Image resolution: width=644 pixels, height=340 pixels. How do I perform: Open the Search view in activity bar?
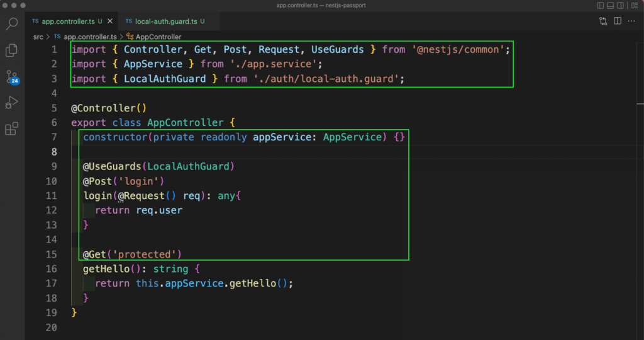click(x=12, y=25)
